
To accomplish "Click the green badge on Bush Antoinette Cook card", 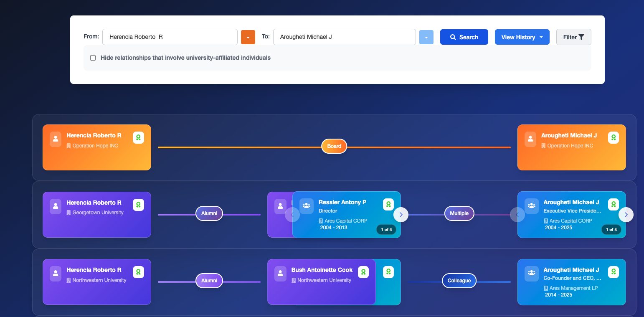I will click(x=363, y=272).
